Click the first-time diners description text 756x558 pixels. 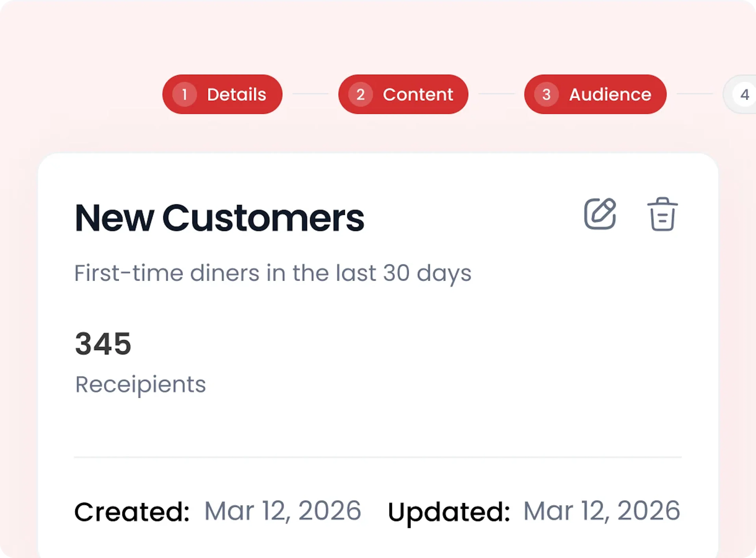(x=272, y=273)
